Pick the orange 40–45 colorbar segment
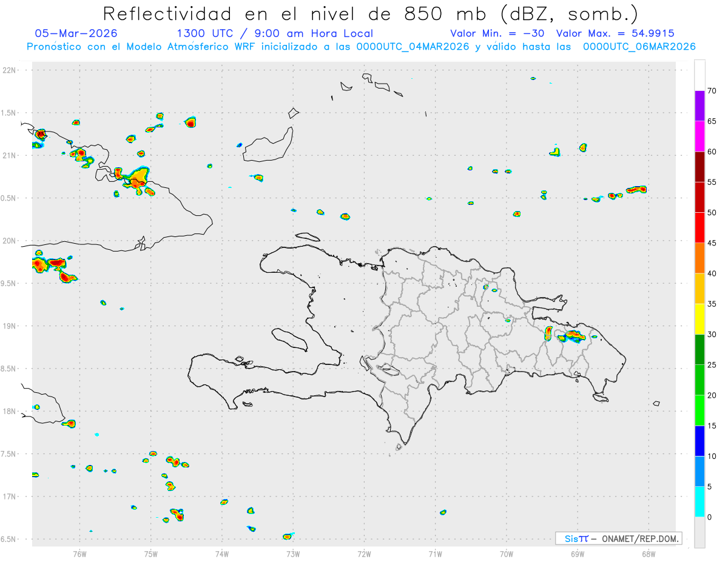The height and width of the screenshot is (562, 728). click(x=699, y=258)
